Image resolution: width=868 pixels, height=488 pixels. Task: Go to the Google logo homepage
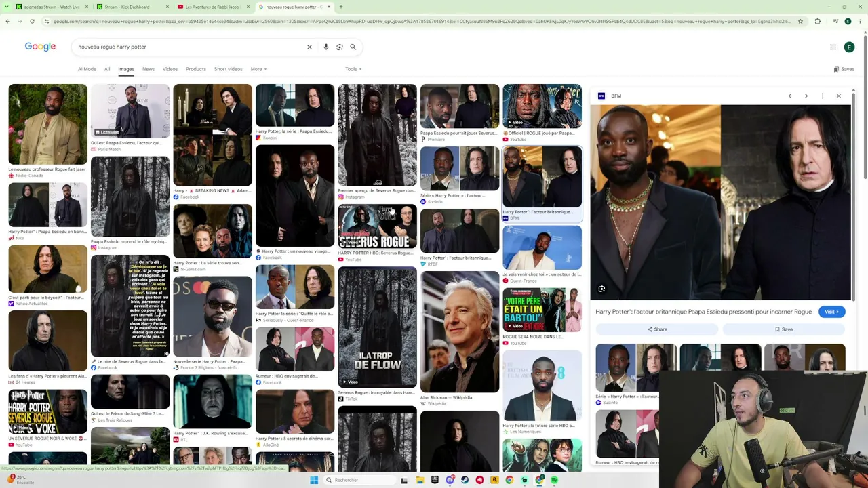point(40,47)
